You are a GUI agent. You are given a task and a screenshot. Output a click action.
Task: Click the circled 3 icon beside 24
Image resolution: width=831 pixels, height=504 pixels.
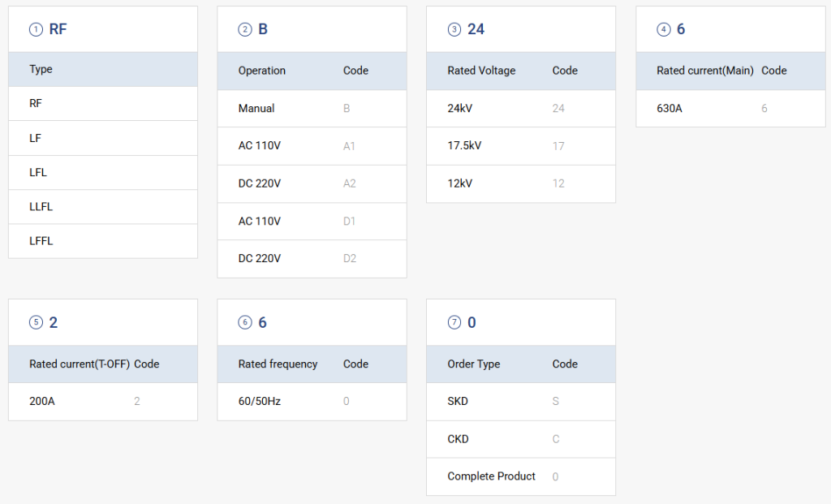click(x=454, y=29)
